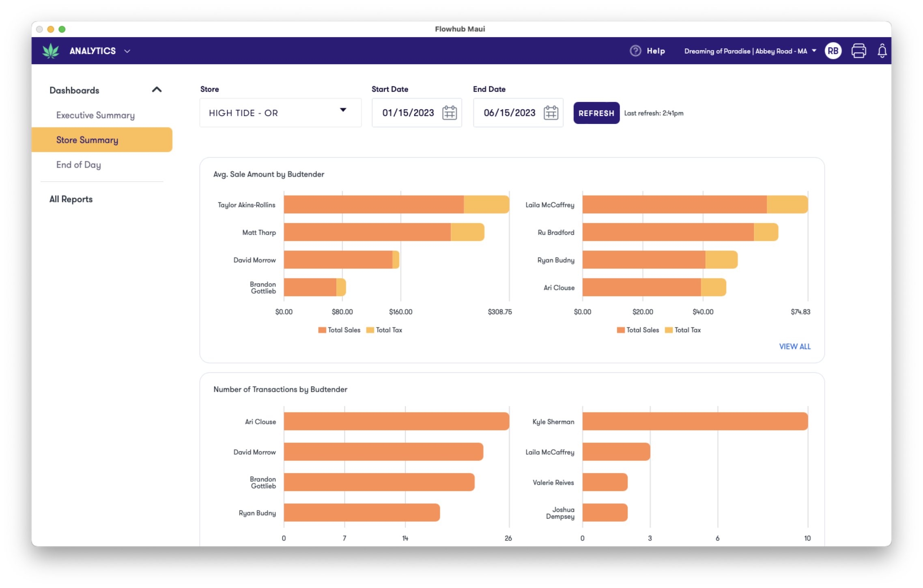
Task: Click 'Number of Transactions by Budtender' title
Action: click(280, 389)
